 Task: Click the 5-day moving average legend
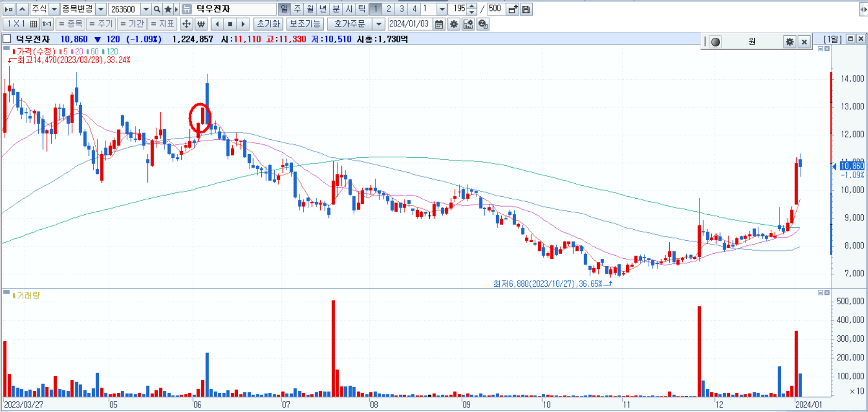[63, 51]
